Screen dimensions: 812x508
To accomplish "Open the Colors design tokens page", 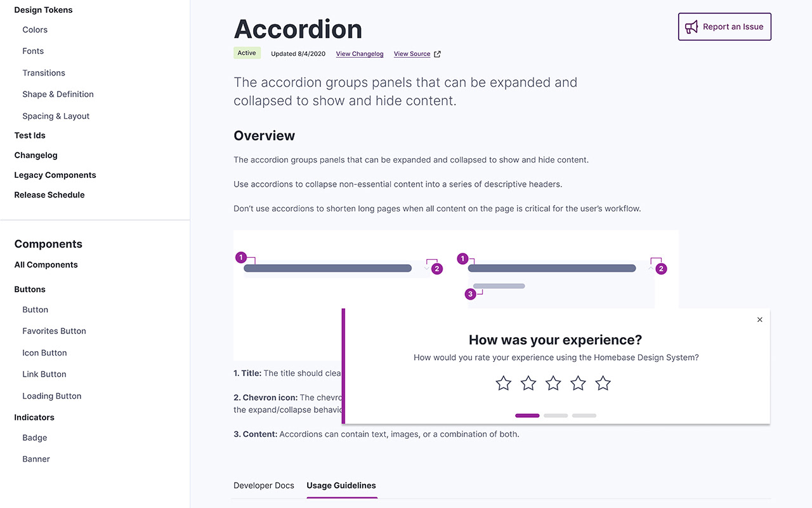I will [x=35, y=30].
